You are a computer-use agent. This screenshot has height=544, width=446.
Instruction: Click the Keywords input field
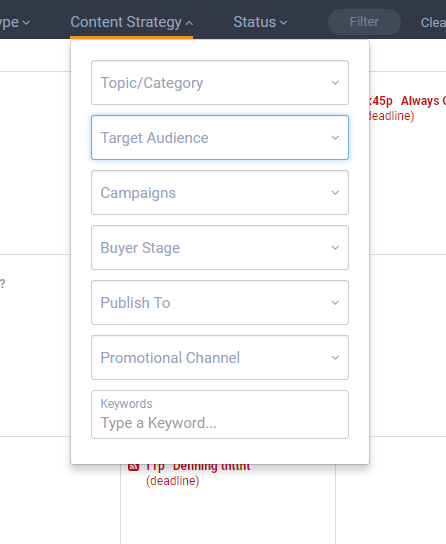pyautogui.click(x=220, y=414)
